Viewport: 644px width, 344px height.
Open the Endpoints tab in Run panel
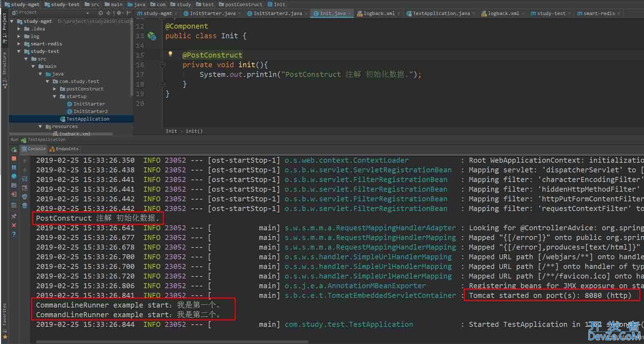[64, 149]
